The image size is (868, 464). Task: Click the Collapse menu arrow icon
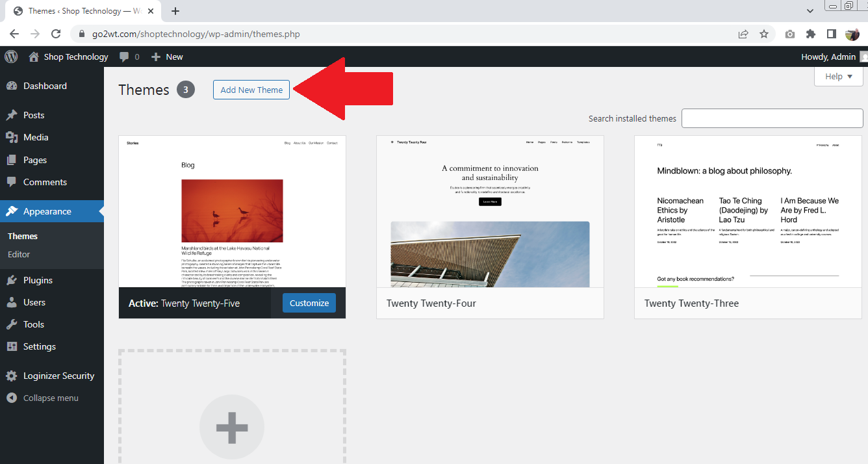tap(12, 398)
